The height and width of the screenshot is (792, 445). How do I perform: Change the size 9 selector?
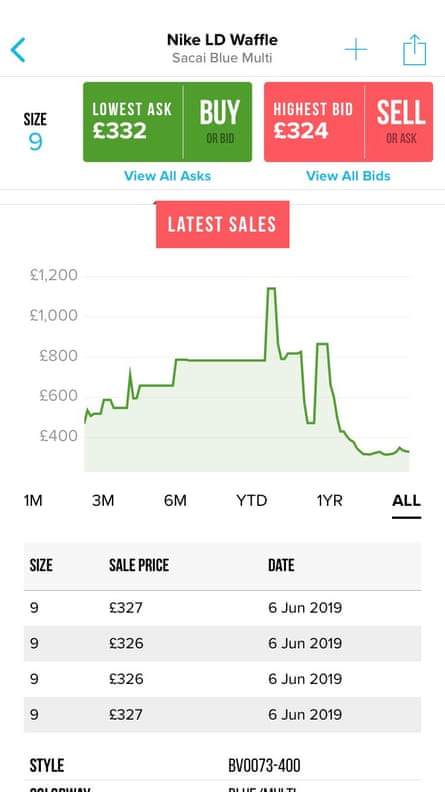point(35,132)
